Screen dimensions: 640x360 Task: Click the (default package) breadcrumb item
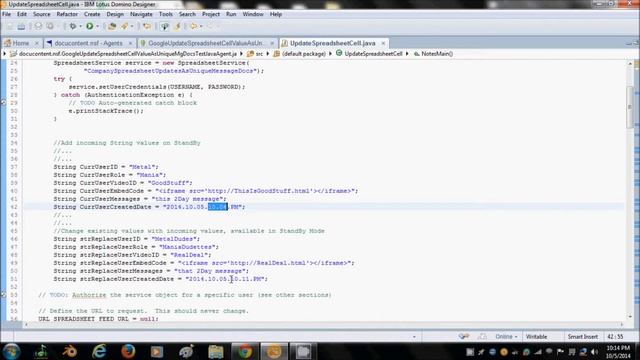point(300,53)
